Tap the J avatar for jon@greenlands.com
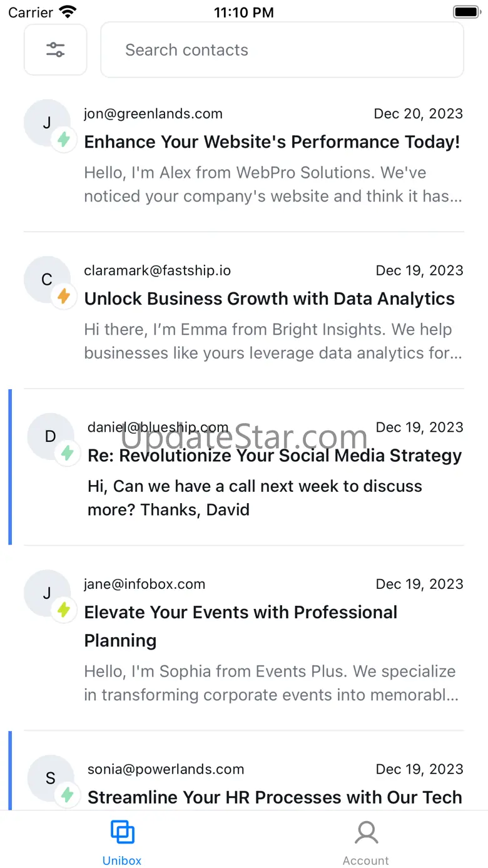Screen dimensions: 488x868 (47, 123)
